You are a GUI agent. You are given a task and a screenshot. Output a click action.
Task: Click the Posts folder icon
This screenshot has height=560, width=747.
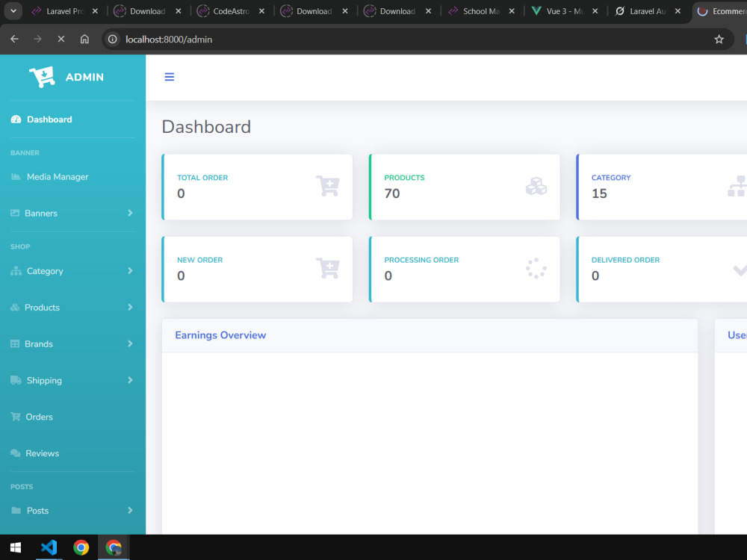click(16, 510)
